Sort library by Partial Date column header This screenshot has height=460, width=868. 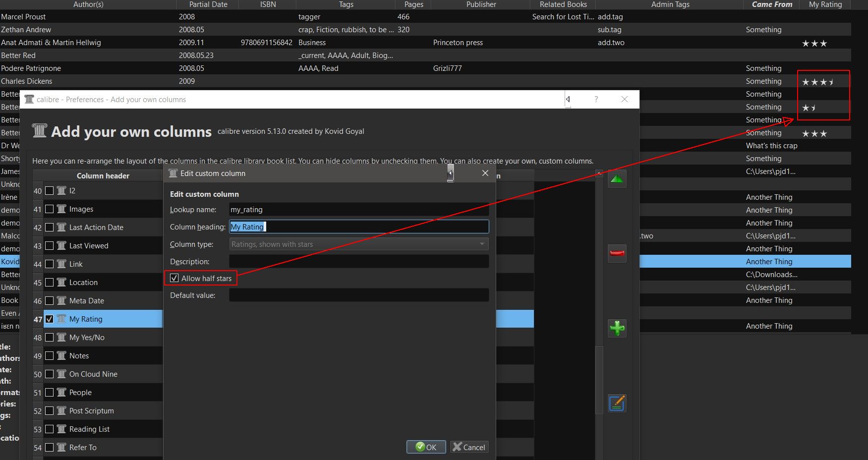[208, 4]
